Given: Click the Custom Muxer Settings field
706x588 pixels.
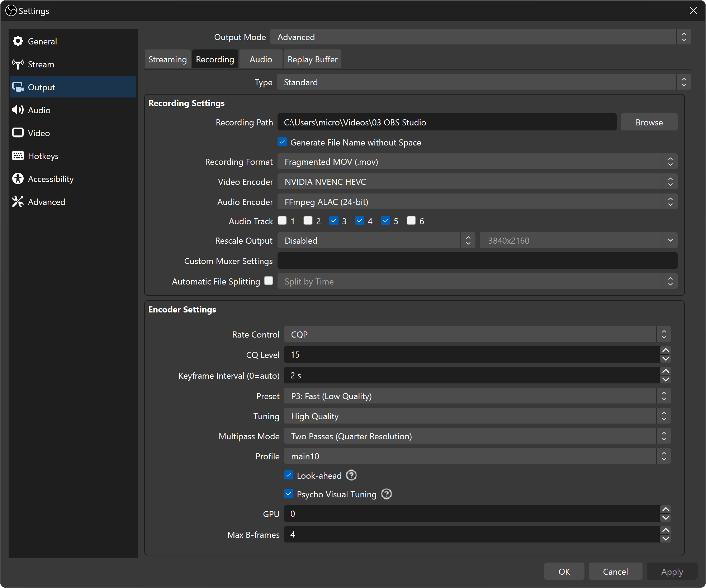Looking at the screenshot, I should tap(478, 260).
